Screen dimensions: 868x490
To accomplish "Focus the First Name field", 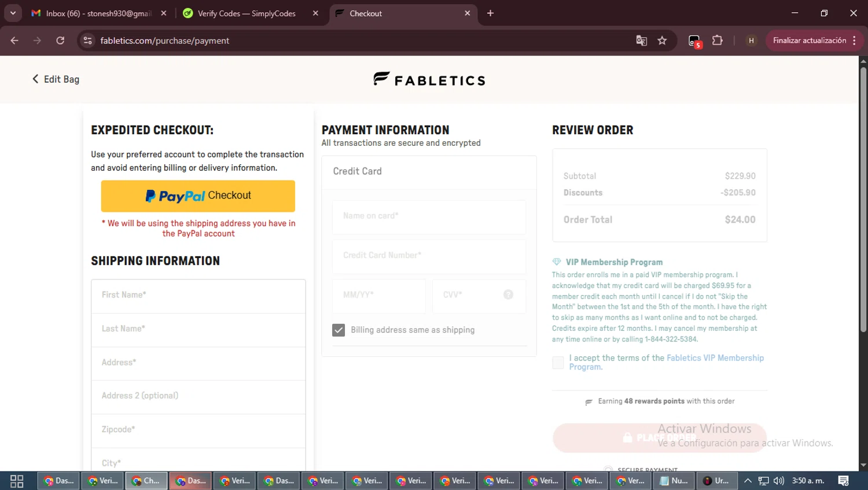I will coord(198,296).
